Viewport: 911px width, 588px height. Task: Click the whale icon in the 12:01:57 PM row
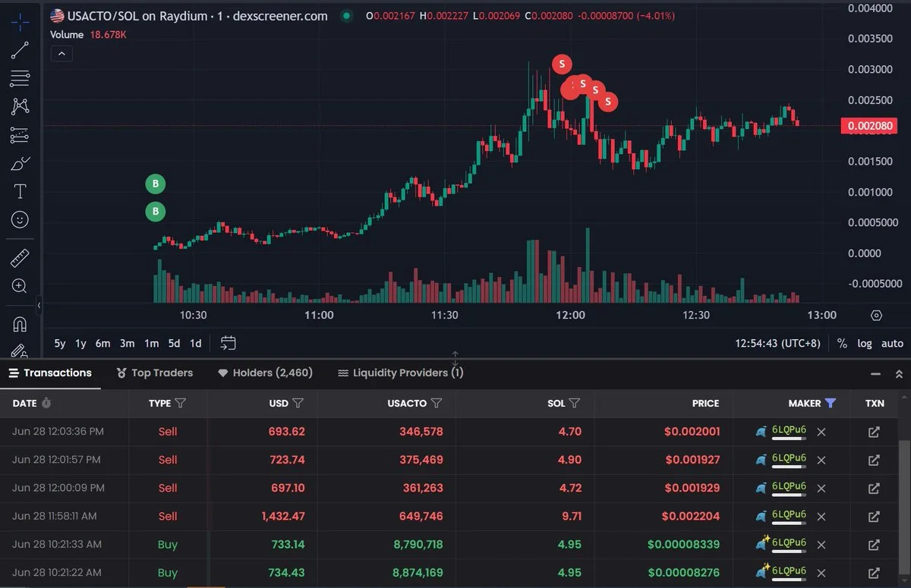tap(761, 460)
